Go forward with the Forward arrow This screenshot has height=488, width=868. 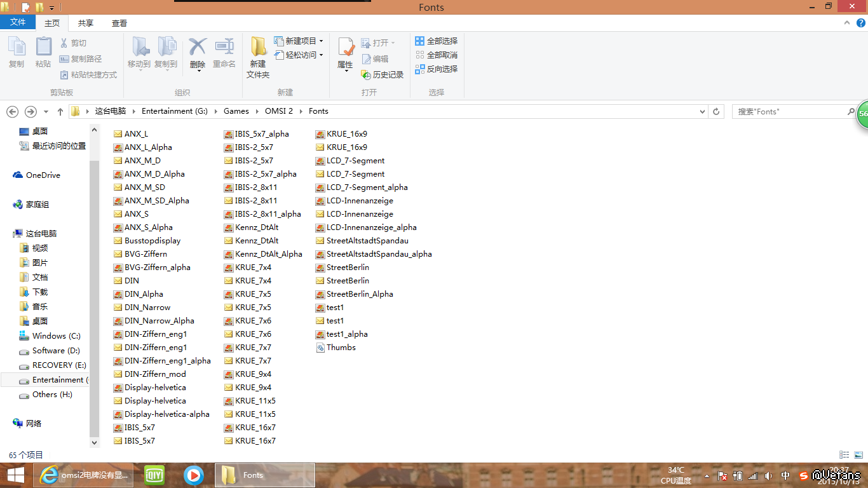tap(31, 112)
